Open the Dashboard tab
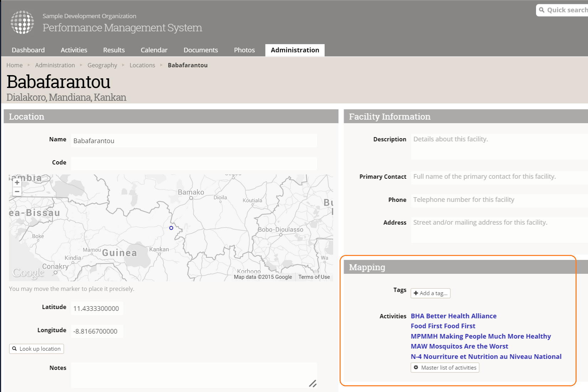 tap(28, 50)
